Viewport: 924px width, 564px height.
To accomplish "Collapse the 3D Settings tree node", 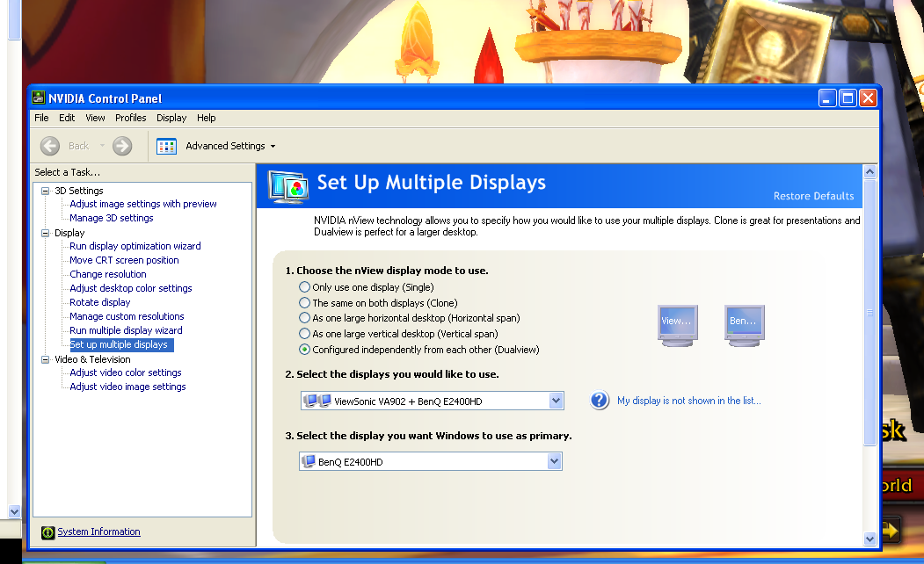I will 46,191.
